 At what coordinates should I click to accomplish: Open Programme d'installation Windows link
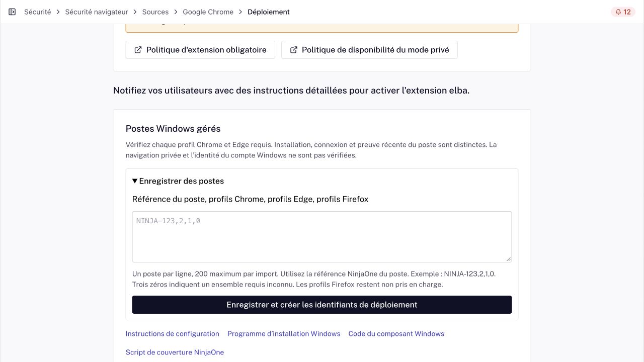284,333
